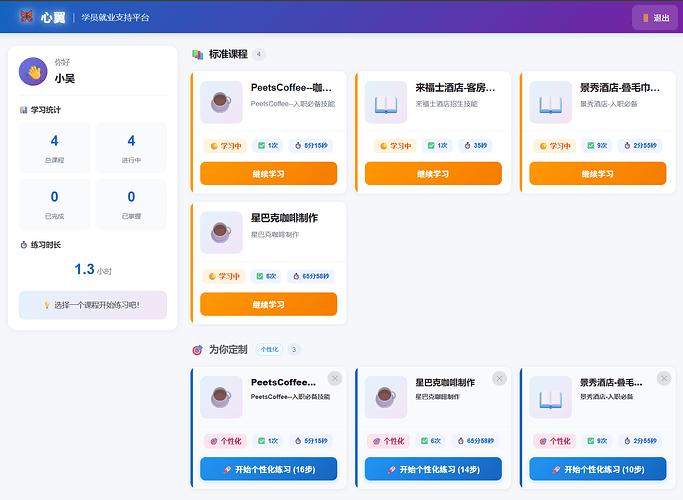
Task: Click the 个性化 tag beside 为你定制
Action: pyautogui.click(x=269, y=349)
